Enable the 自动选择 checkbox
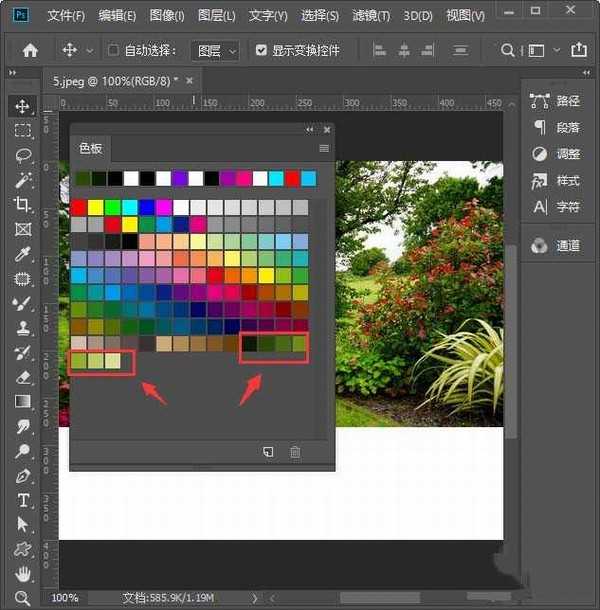 pyautogui.click(x=113, y=50)
